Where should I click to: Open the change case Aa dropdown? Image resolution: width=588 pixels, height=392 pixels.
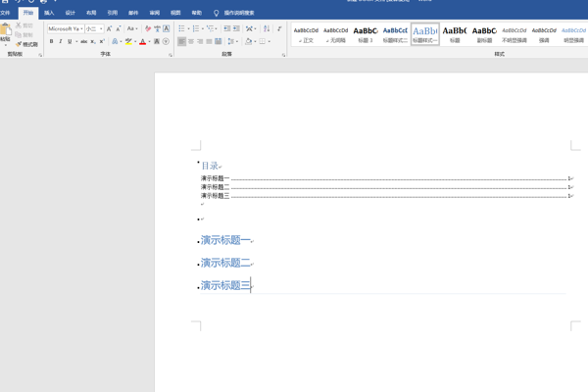click(132, 28)
